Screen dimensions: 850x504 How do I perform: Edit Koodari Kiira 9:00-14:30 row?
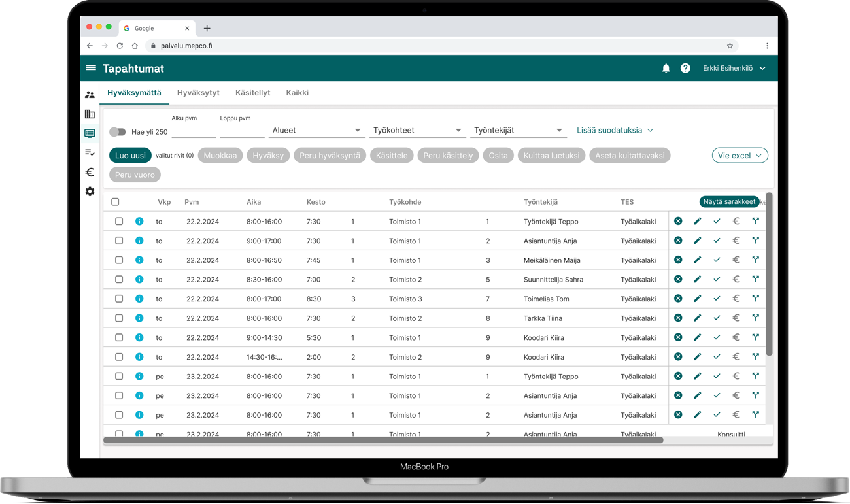click(x=698, y=337)
